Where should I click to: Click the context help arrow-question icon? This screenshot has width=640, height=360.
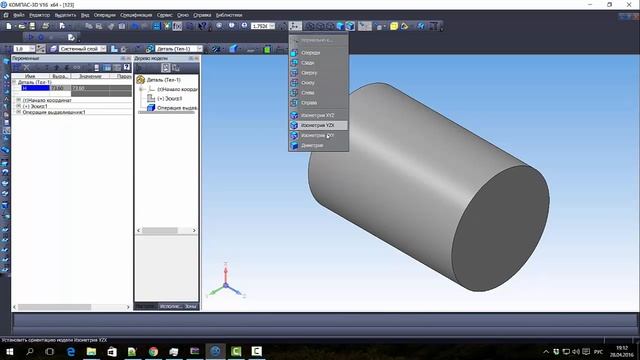pos(202,26)
